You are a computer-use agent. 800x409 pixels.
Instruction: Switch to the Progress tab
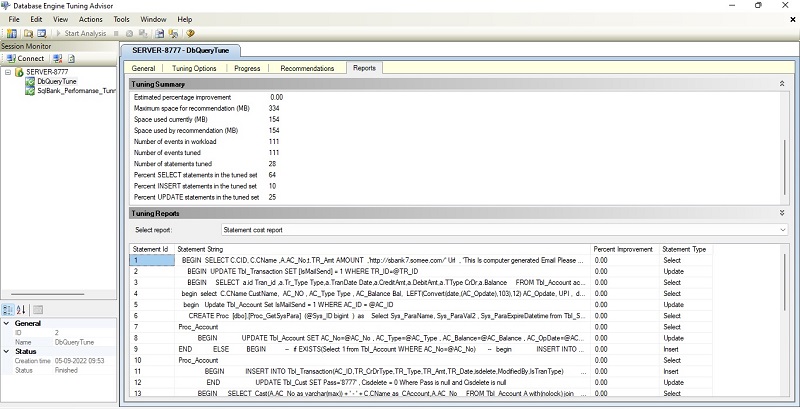click(247, 68)
